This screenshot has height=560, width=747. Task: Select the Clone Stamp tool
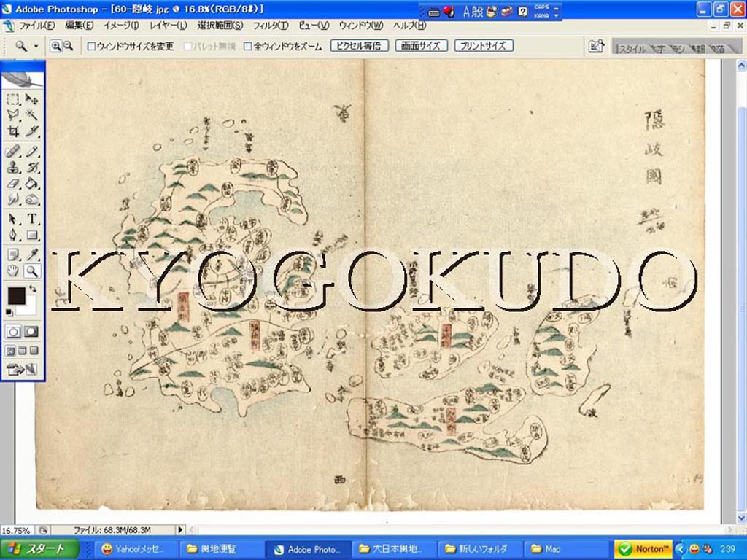pos(13,168)
